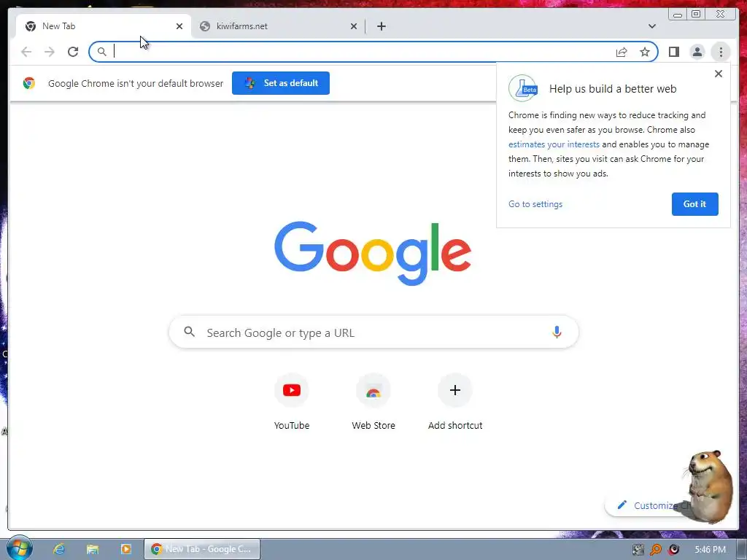
Task: Confirm with the Got it button
Action: [694, 204]
